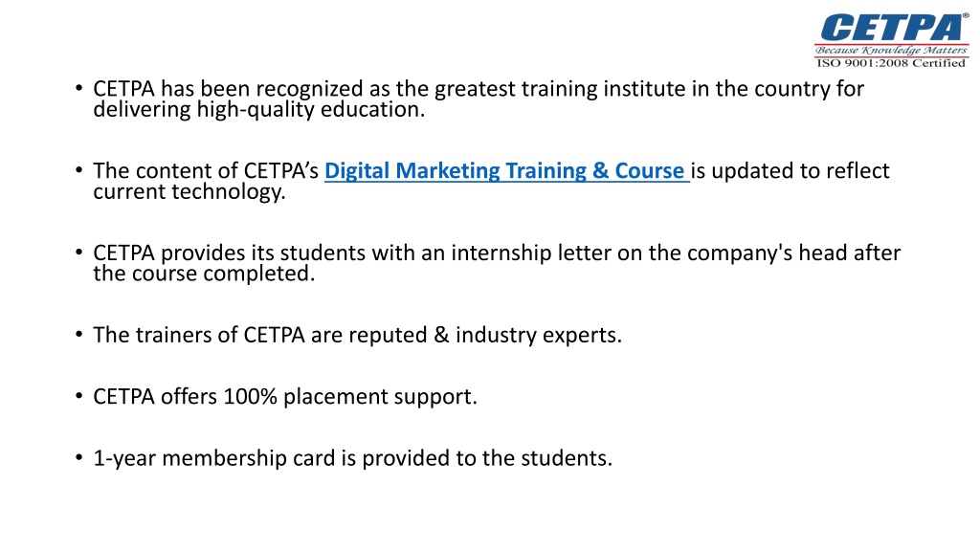Click the 'current technology.' text line
980x551 pixels.
tap(189, 191)
